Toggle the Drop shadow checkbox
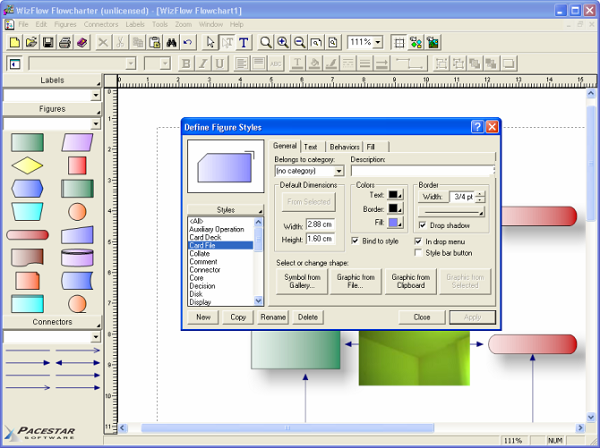 click(x=422, y=225)
